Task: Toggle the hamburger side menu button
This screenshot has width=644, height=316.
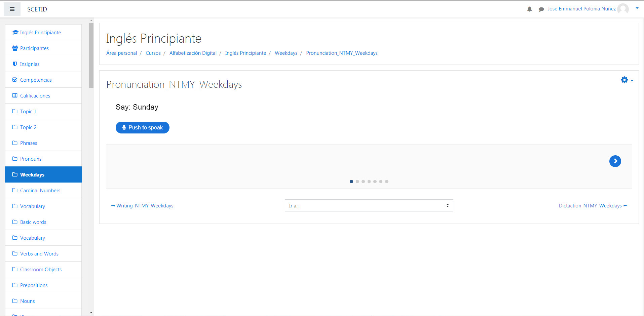Action: pyautogui.click(x=12, y=9)
